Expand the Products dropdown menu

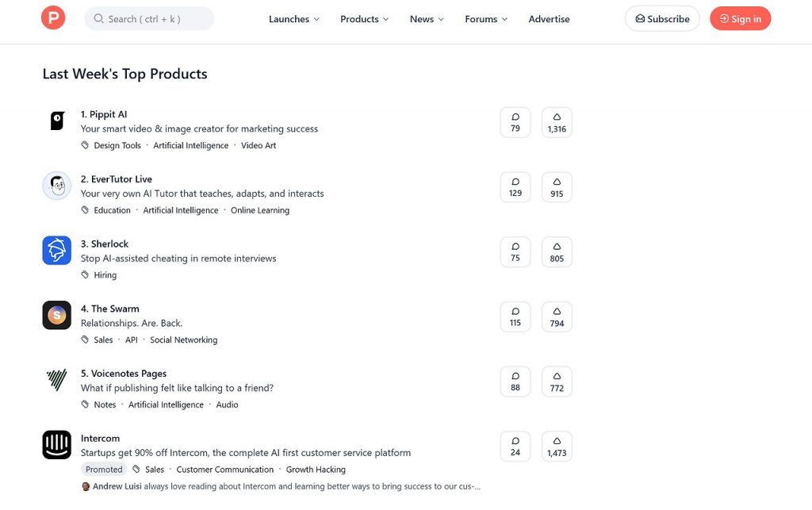tap(365, 19)
